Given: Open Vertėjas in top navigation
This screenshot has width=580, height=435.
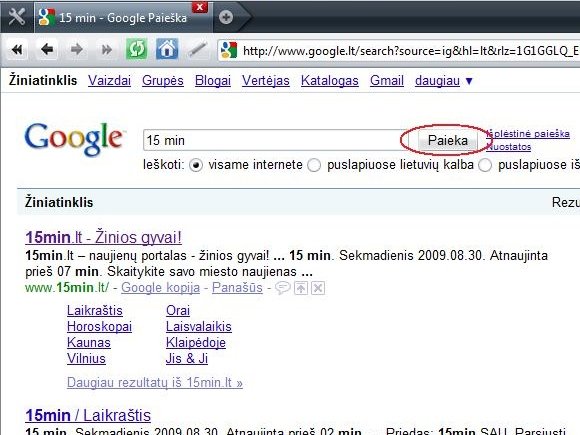Looking at the screenshot, I should click(x=266, y=81).
